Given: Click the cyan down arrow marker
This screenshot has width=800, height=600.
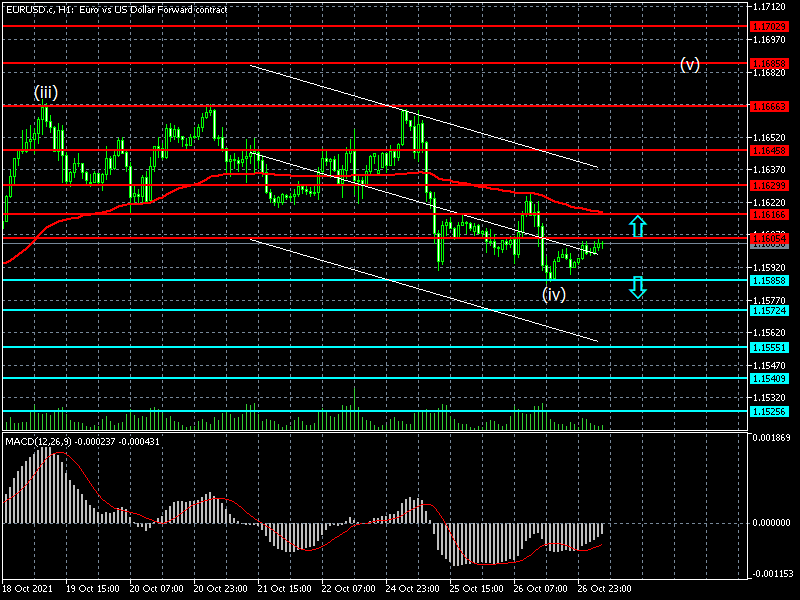Looking at the screenshot, I should [638, 288].
